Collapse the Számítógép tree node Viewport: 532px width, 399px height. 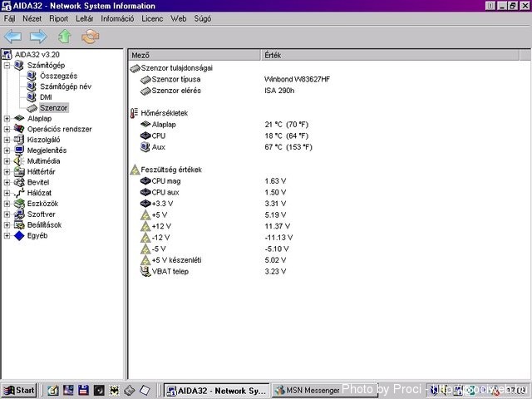tap(7, 65)
